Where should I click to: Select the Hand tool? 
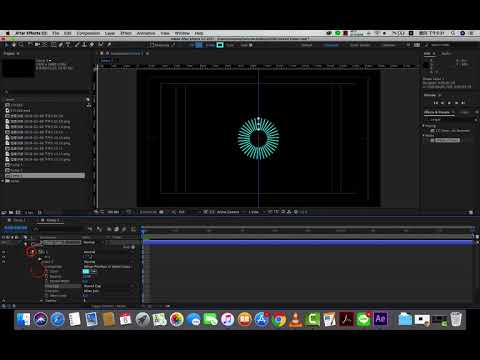click(14, 45)
